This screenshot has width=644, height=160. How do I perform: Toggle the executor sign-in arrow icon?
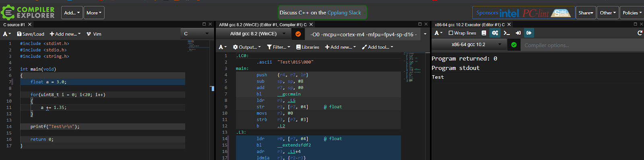[518, 33]
